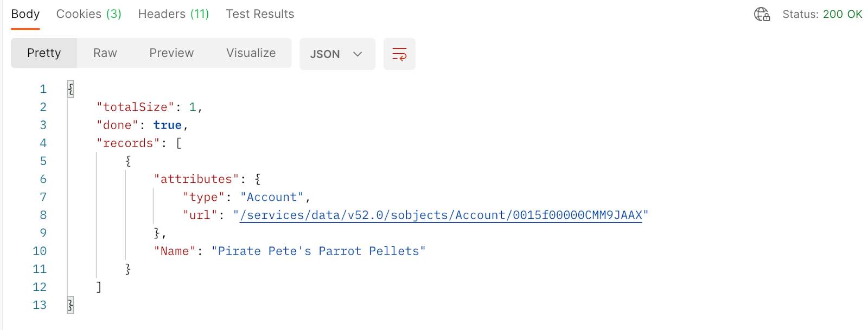The height and width of the screenshot is (330, 868).
Task: Click the "totalSize" key on line 2
Action: pos(136,107)
